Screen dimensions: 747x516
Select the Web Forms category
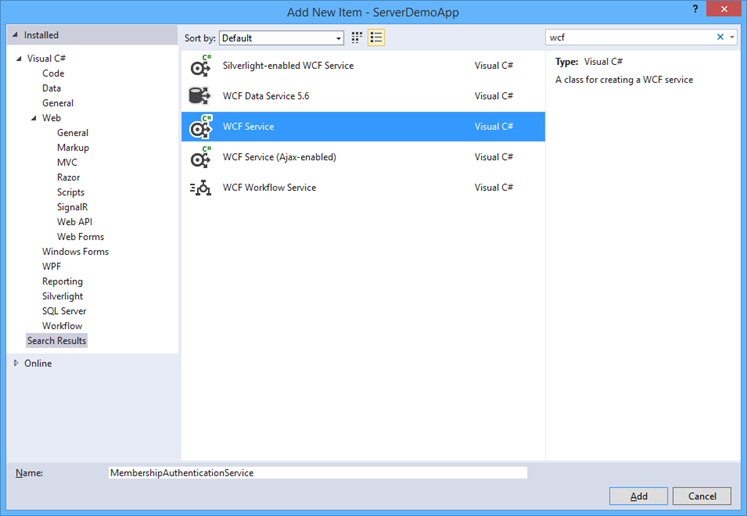(x=81, y=236)
